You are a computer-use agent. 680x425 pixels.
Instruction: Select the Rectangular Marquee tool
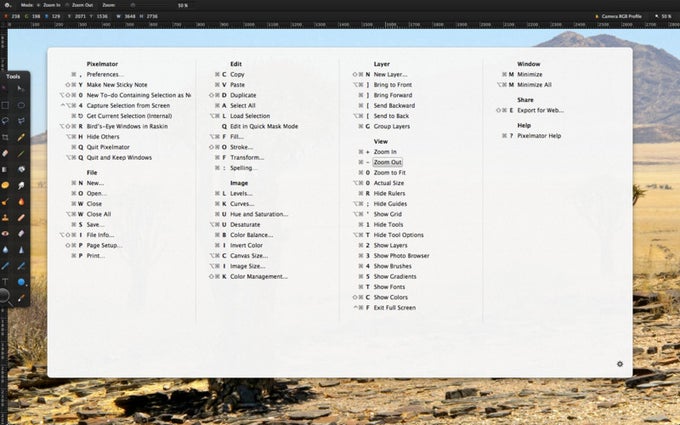5,105
